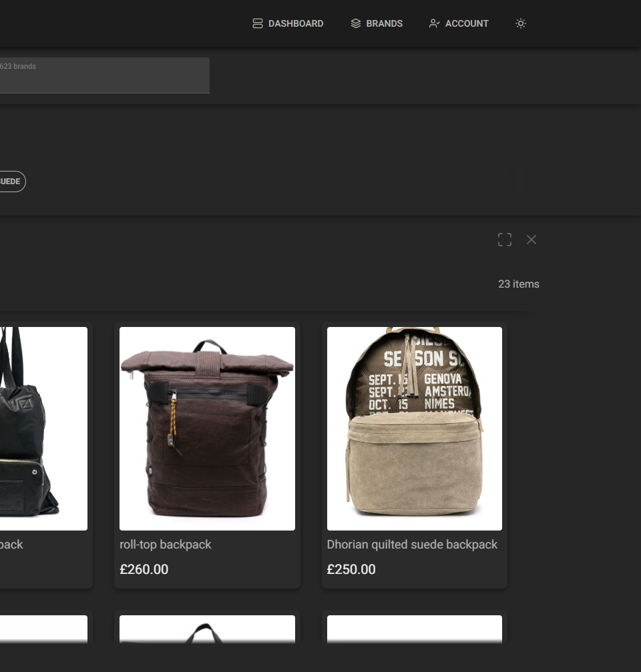Click the brands search input field
Screen dimensions: 641x672
click(x=105, y=75)
